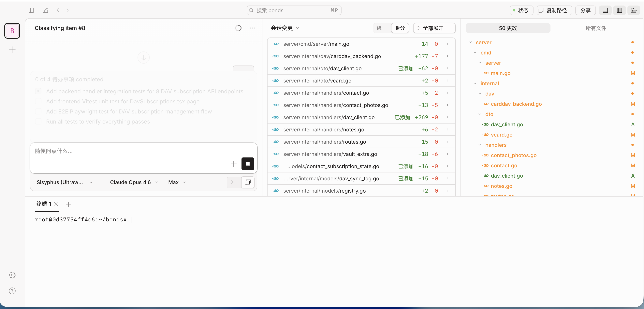Click the session progress spinner indicator
644x309 pixels.
click(x=238, y=28)
